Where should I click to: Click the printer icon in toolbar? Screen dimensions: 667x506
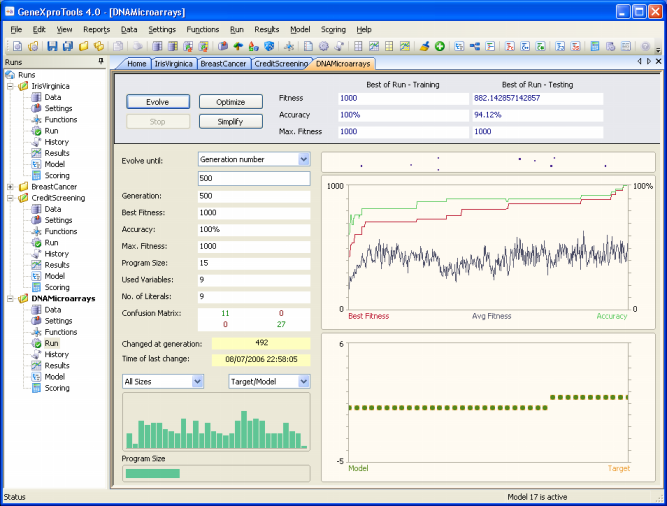[137, 46]
